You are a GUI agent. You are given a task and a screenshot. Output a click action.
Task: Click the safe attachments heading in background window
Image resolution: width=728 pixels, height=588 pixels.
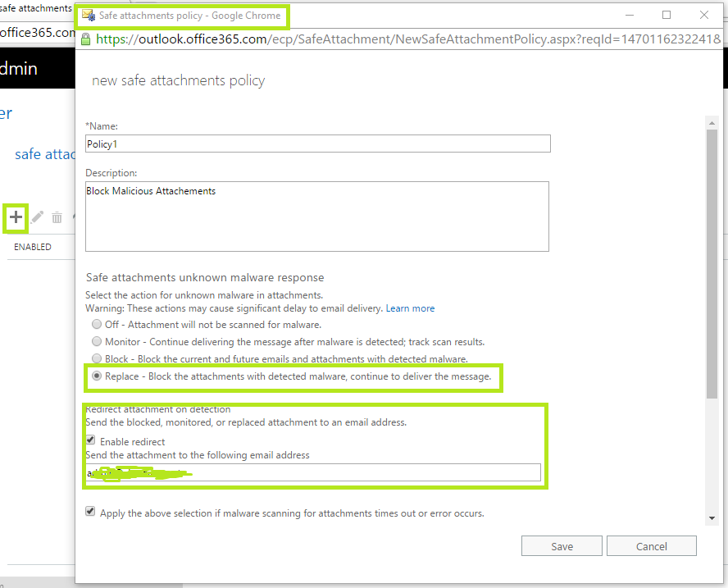coord(45,154)
